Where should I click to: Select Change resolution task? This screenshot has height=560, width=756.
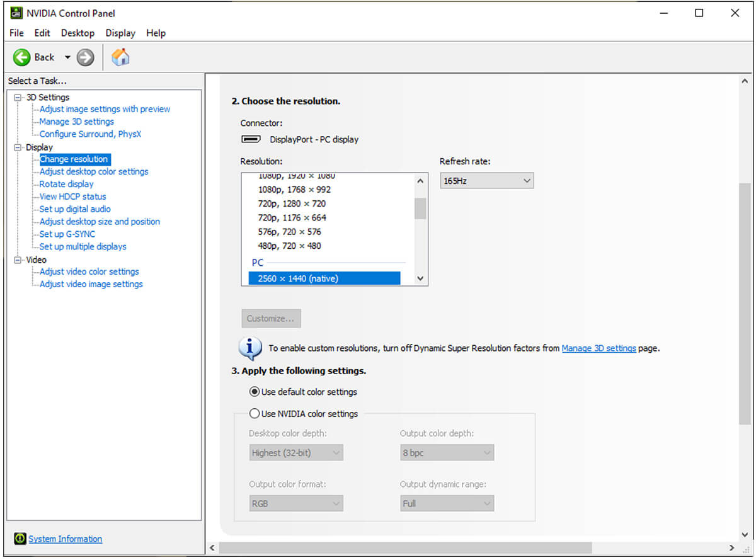coord(74,159)
